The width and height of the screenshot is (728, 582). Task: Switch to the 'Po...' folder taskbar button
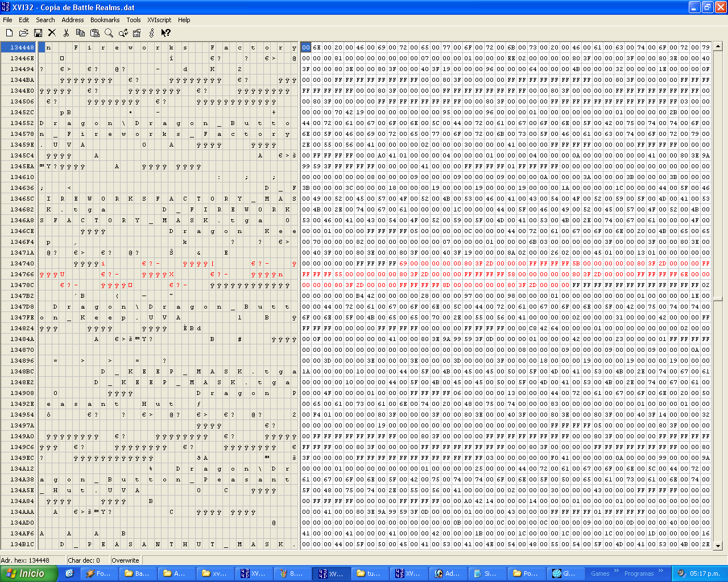(524, 573)
